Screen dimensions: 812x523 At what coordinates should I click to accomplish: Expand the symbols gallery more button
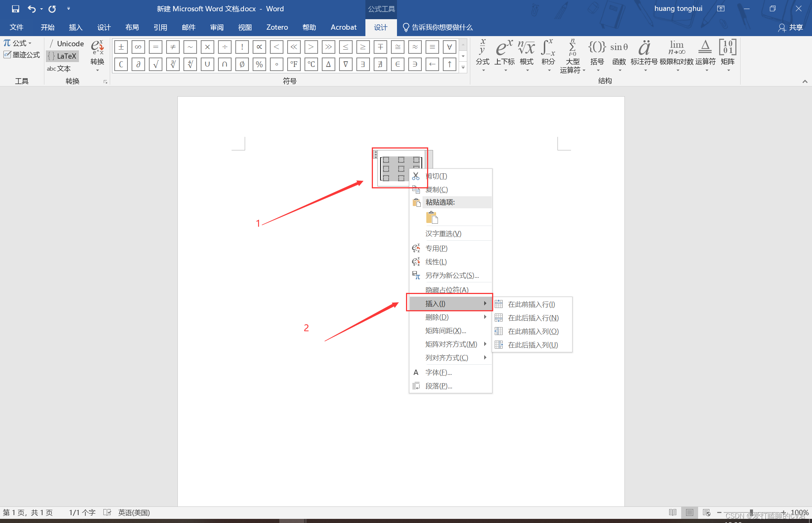click(463, 68)
